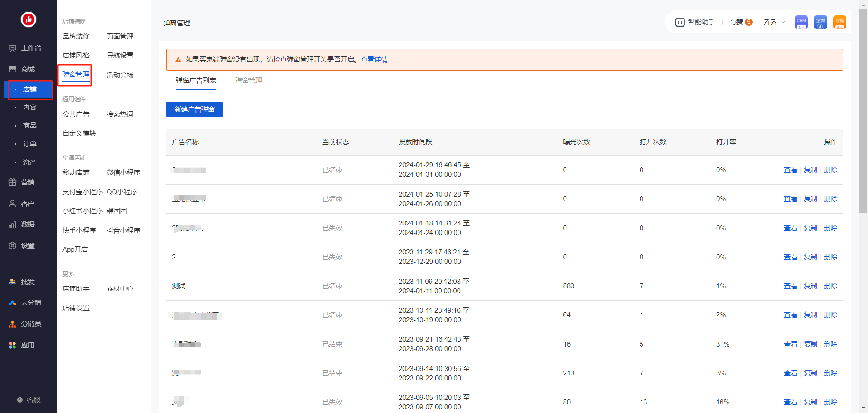Open 支付宝小程序 in the submenu
The image size is (868, 413).
pos(83,192)
